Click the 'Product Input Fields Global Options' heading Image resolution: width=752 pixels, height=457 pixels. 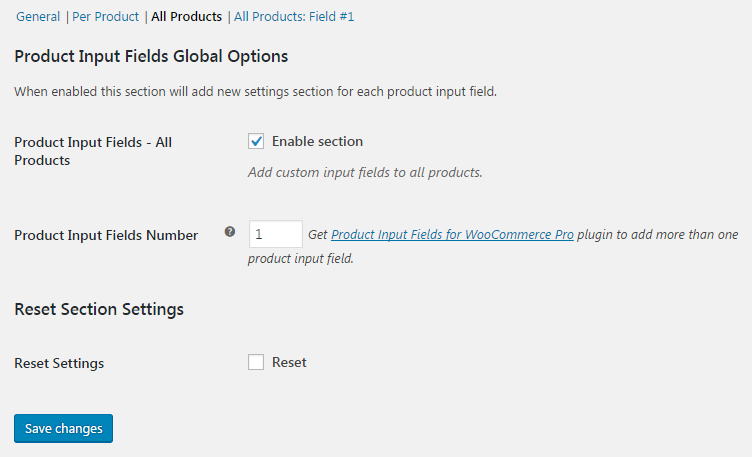151,56
